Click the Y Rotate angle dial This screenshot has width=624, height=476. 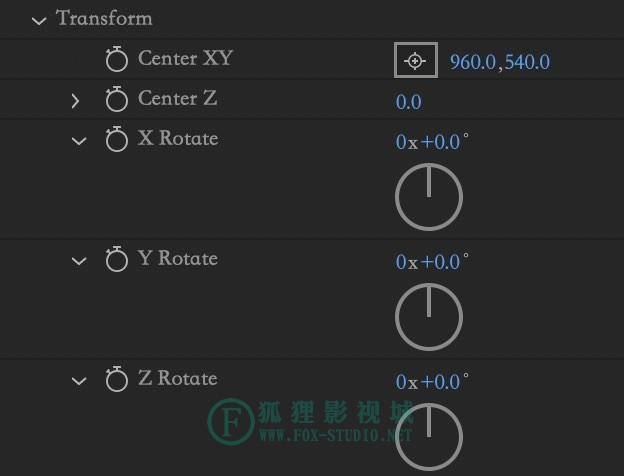429,317
